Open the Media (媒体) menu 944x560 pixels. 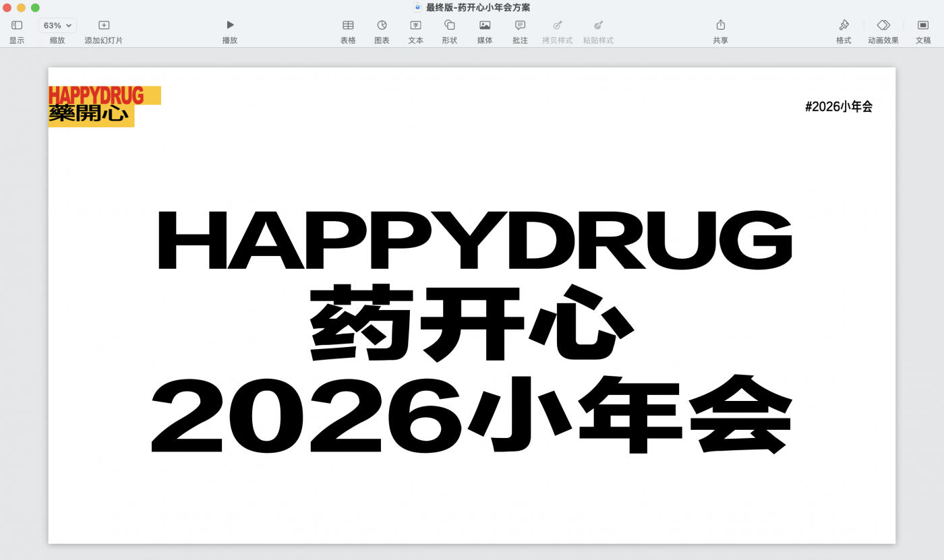coord(485,26)
